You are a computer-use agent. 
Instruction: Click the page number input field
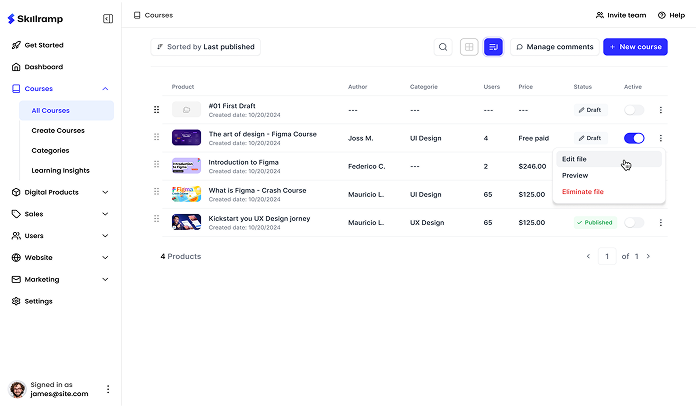pyautogui.click(x=607, y=257)
